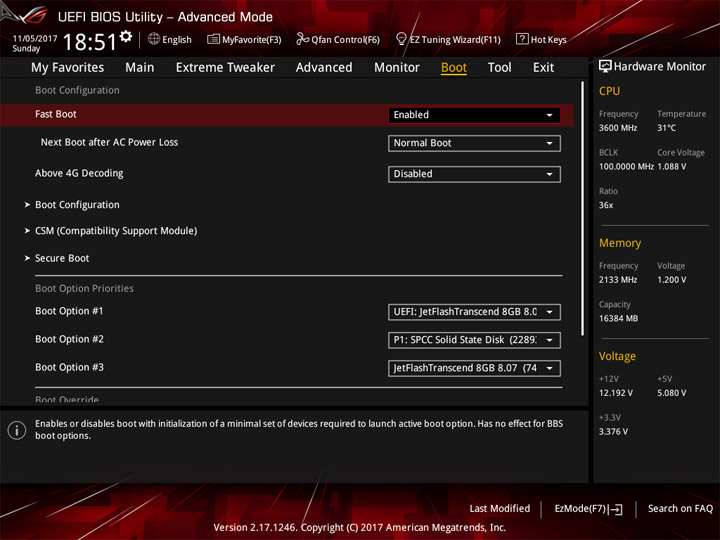Go to the Advanced tab
This screenshot has height=540, width=720.
[x=324, y=67]
